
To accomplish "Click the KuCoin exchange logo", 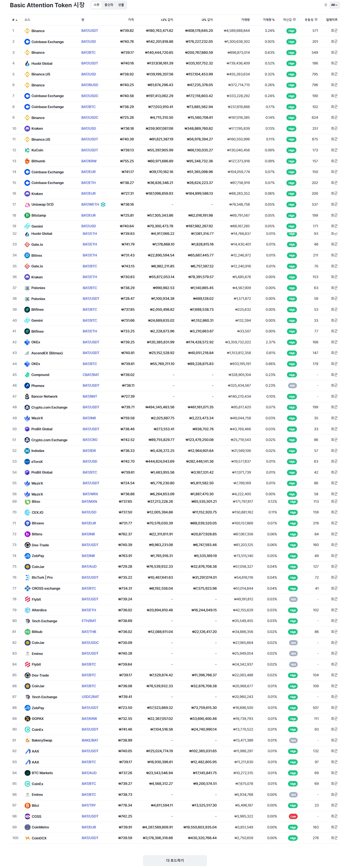I will pos(27,150).
